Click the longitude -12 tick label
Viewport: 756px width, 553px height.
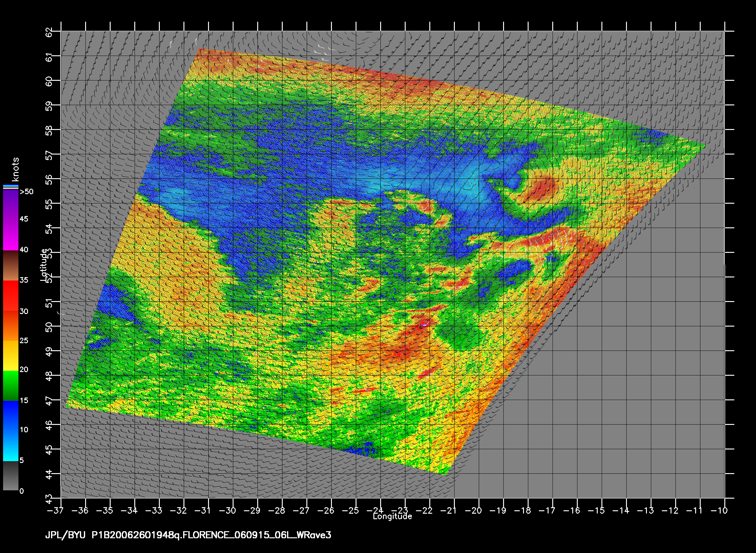[671, 511]
